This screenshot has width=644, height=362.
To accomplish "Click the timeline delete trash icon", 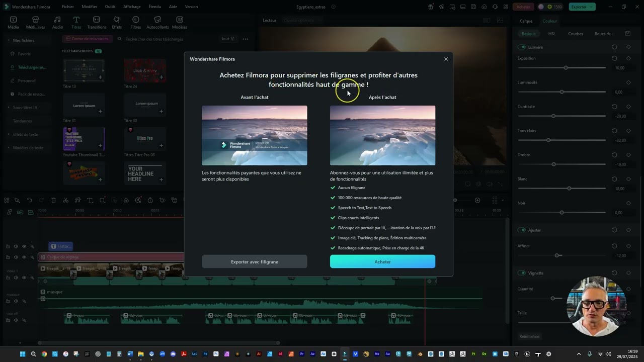I will tap(53, 200).
